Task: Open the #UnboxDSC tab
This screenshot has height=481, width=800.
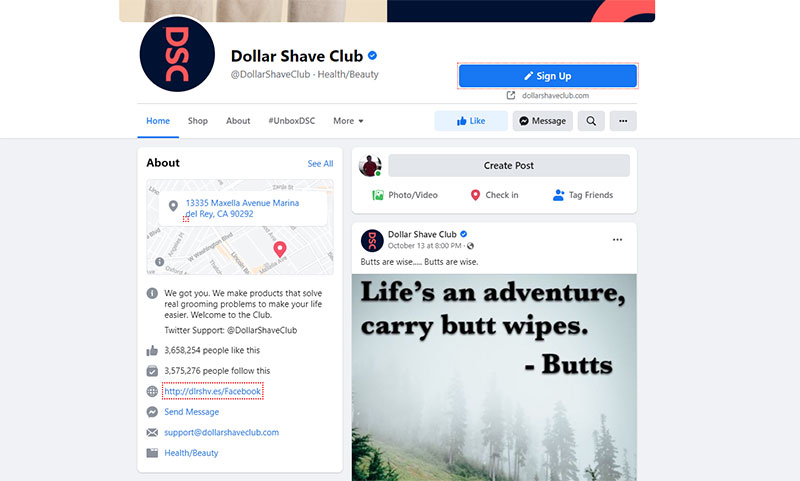Action: coord(292,121)
